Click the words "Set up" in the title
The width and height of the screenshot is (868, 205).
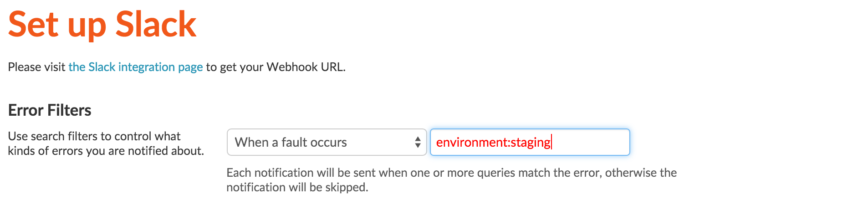[57, 25]
